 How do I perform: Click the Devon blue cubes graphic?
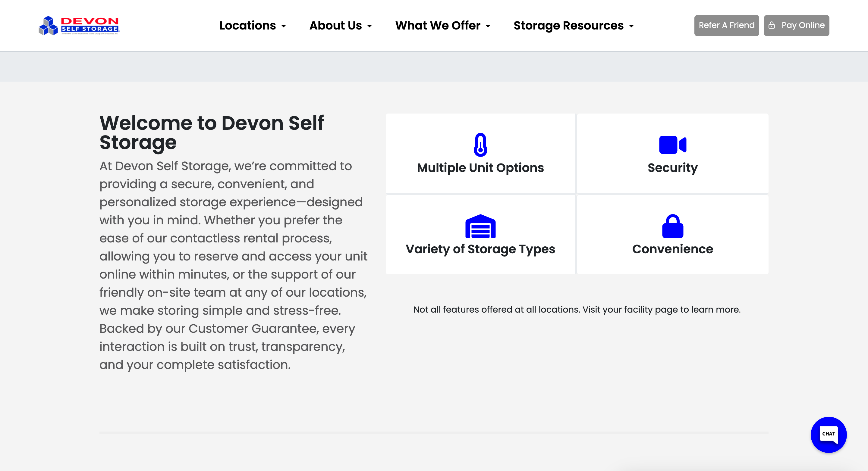(x=49, y=25)
